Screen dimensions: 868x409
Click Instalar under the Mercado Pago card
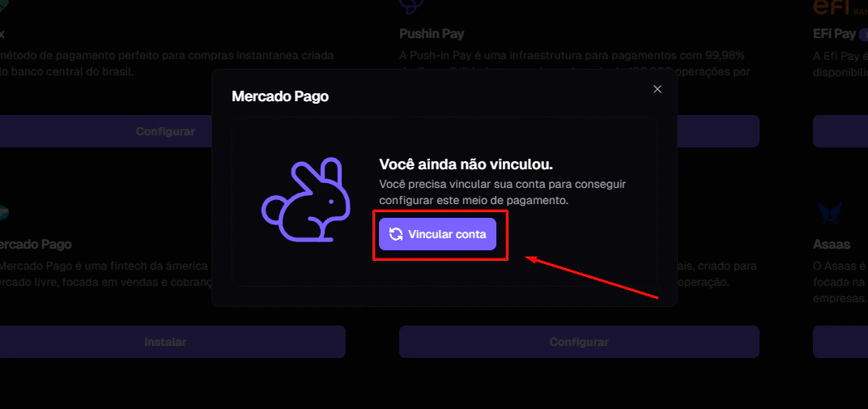(165, 342)
